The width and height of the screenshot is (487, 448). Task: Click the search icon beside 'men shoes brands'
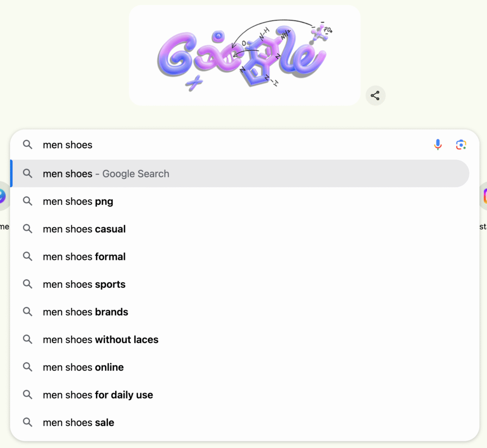pos(27,312)
